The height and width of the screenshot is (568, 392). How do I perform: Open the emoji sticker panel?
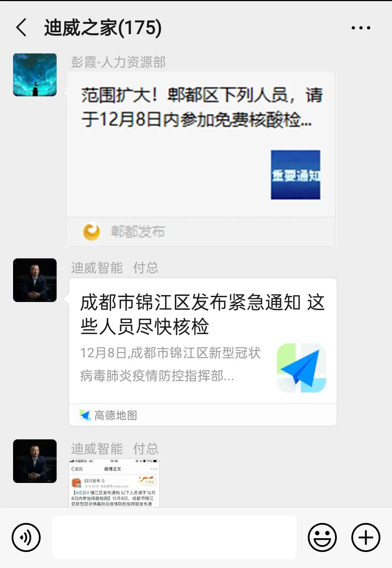point(322,537)
